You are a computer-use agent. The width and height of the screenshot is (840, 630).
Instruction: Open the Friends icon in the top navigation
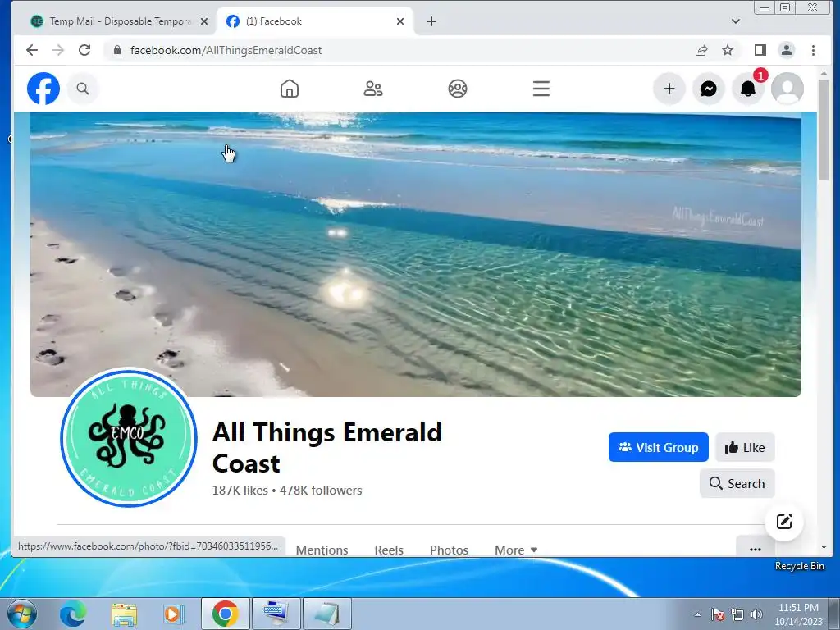(x=373, y=89)
